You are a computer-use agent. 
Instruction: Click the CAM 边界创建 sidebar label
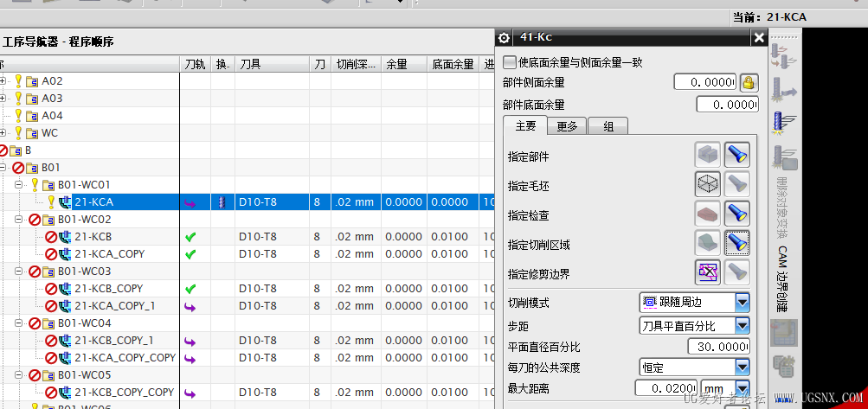point(782,279)
